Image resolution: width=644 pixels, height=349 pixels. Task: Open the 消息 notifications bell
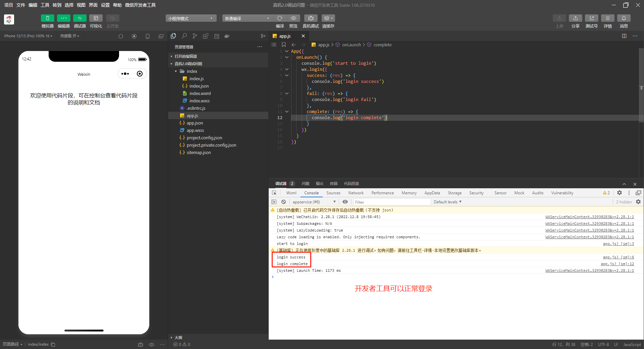click(x=624, y=18)
